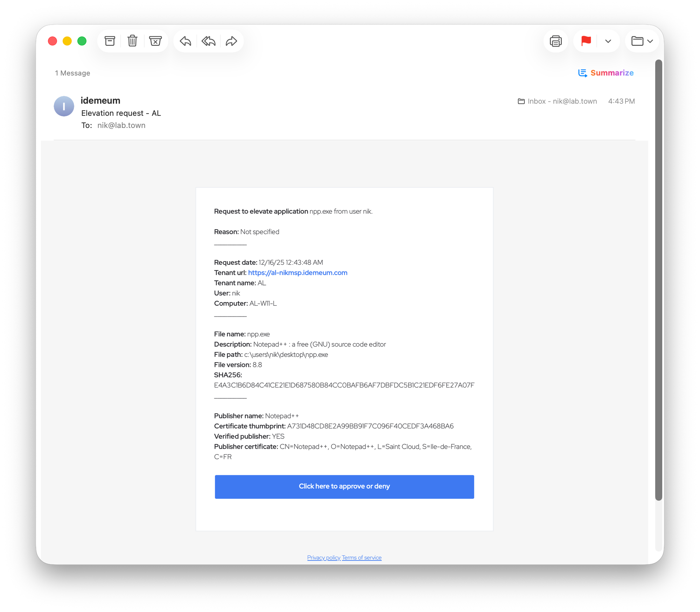This screenshot has height=612, width=700.
Task: Forward this elevation request email
Action: point(231,41)
